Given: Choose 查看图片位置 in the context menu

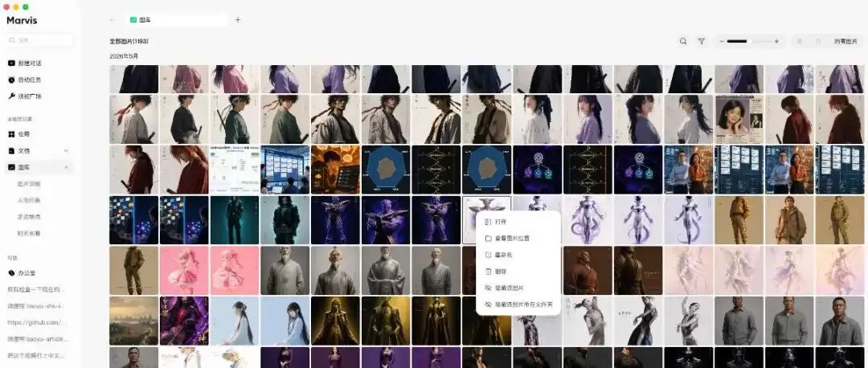Looking at the screenshot, I should (518, 239).
